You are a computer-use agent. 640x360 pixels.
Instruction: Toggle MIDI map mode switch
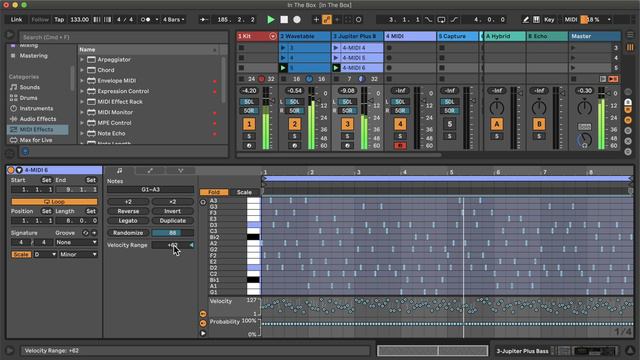coord(571,20)
